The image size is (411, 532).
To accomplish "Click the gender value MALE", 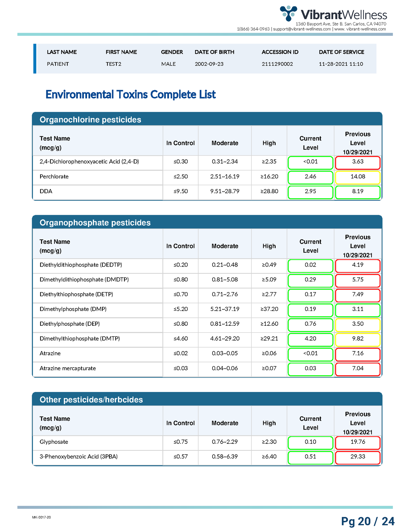I will [168, 64].
